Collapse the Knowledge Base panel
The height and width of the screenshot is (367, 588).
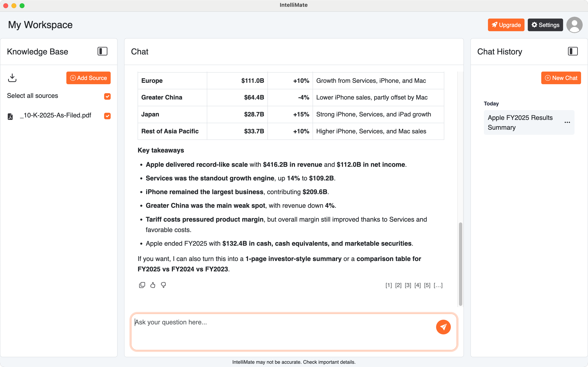(102, 51)
